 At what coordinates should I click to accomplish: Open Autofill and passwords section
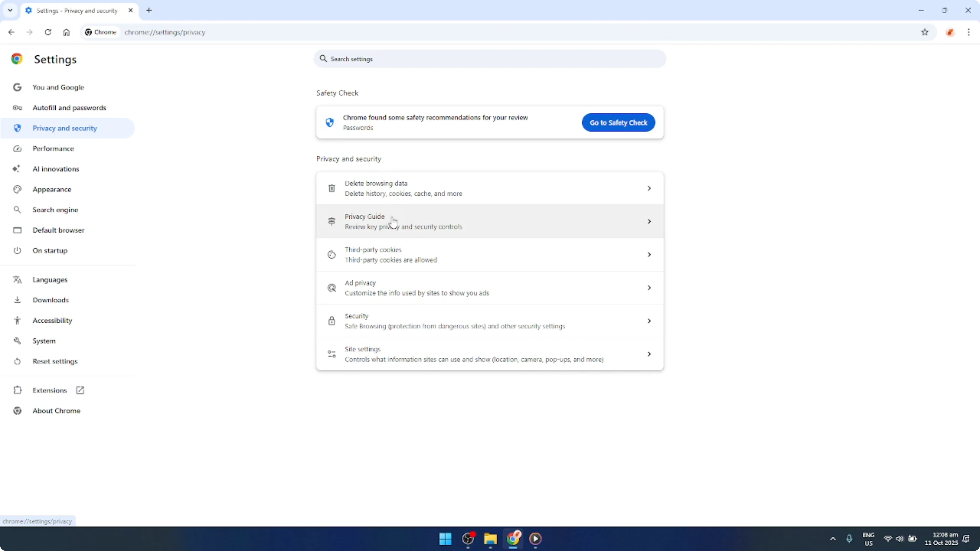68,108
